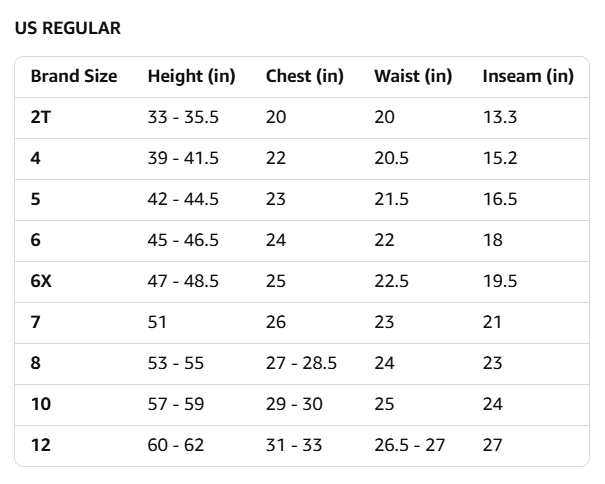Click the US REGULAR heading
The image size is (605, 484).
click(x=68, y=28)
